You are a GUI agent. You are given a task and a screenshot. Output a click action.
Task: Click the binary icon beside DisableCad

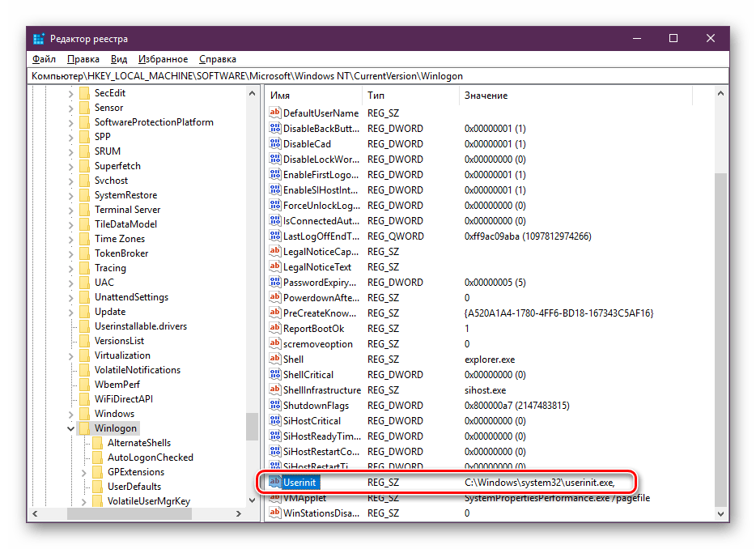point(274,144)
